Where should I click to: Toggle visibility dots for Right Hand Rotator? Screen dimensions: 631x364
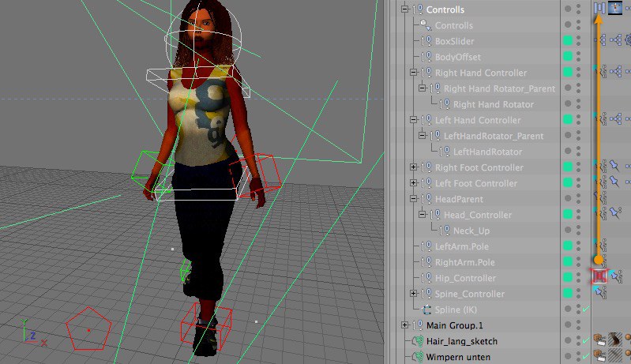point(579,104)
